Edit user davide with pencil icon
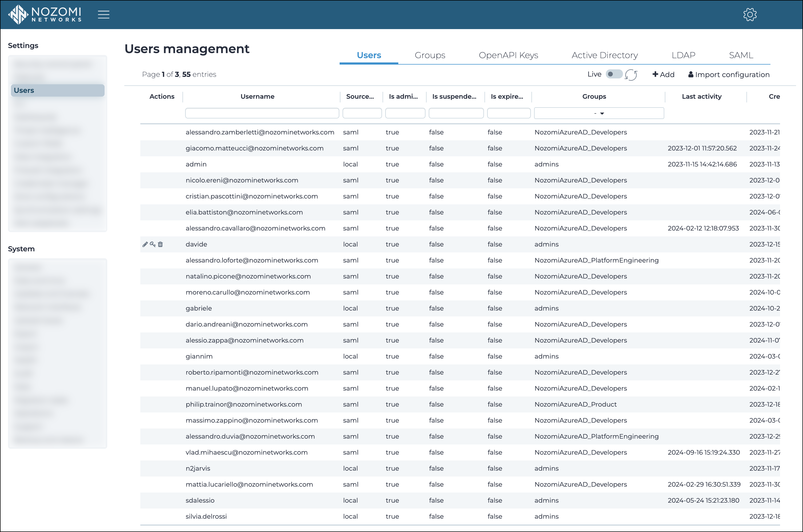The width and height of the screenshot is (803, 532). (x=145, y=244)
